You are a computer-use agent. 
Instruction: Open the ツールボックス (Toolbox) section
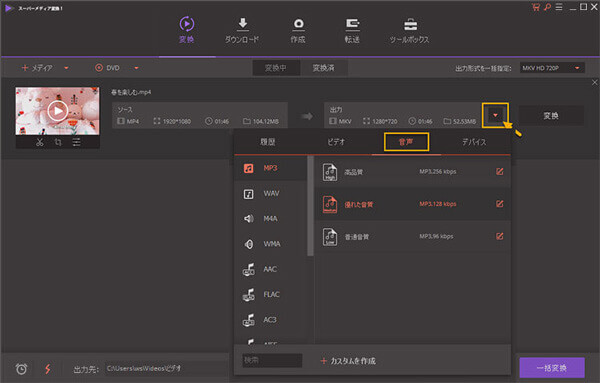[x=409, y=30]
